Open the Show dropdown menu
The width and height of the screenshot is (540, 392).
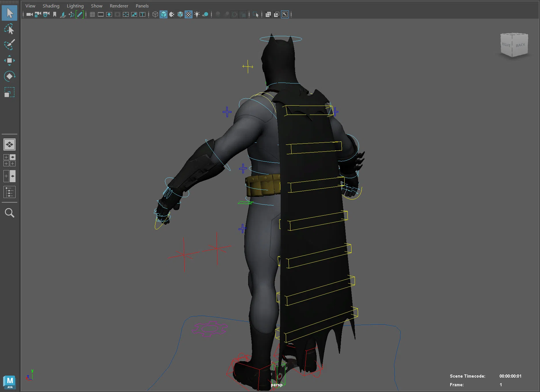(96, 6)
